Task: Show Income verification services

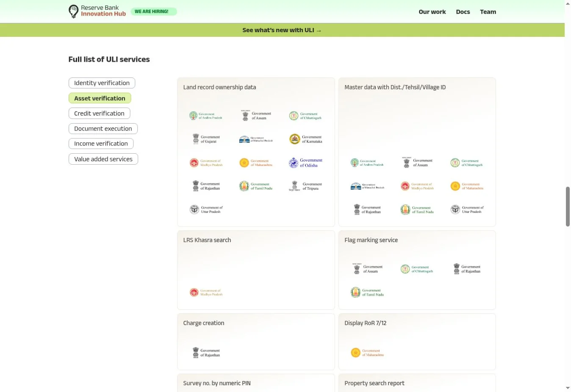Action: point(101,144)
